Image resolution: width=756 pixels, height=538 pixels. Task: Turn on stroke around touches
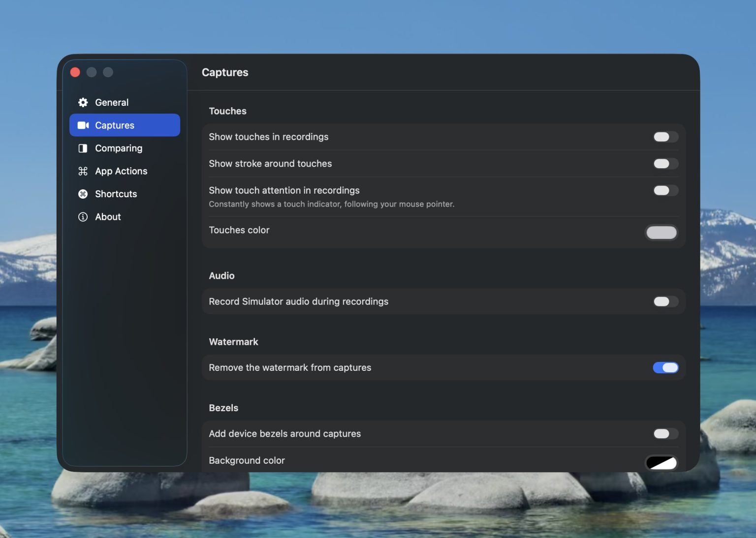click(665, 163)
